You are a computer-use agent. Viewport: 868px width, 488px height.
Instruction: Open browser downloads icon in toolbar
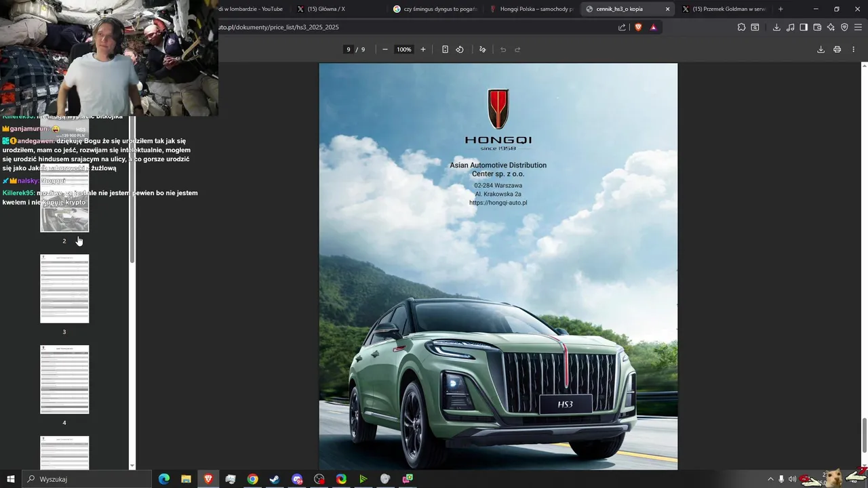point(776,27)
